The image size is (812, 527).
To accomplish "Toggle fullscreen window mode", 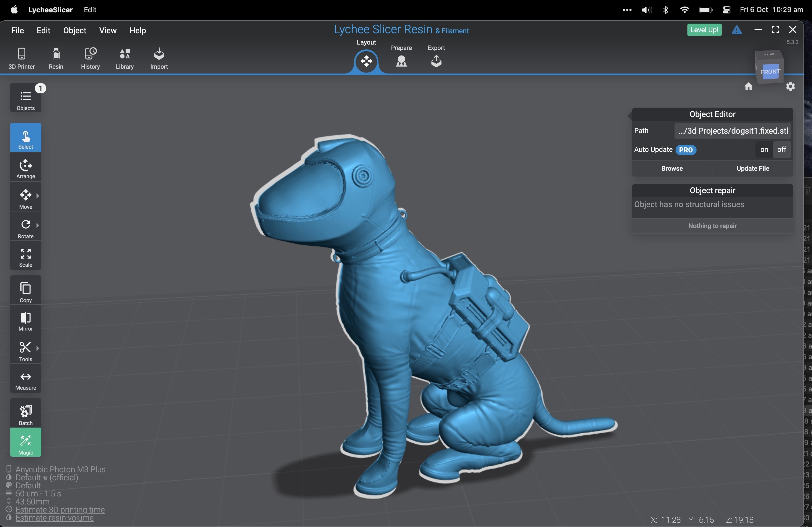I will tap(775, 30).
